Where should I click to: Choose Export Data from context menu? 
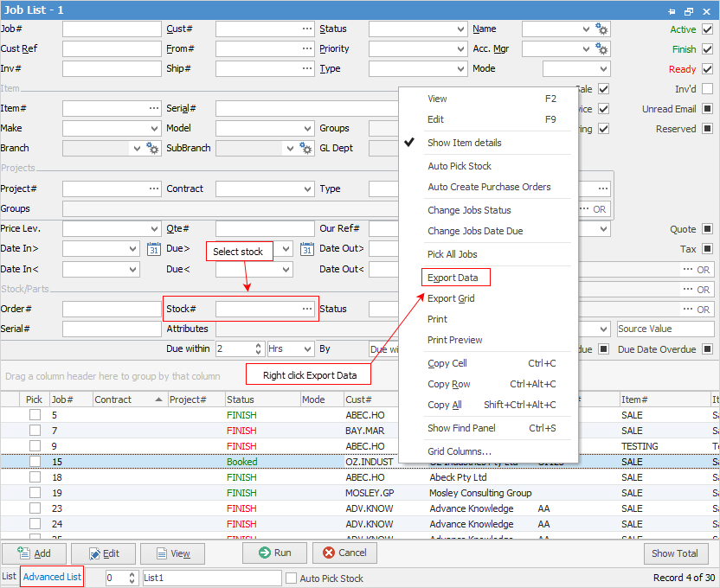coord(453,278)
